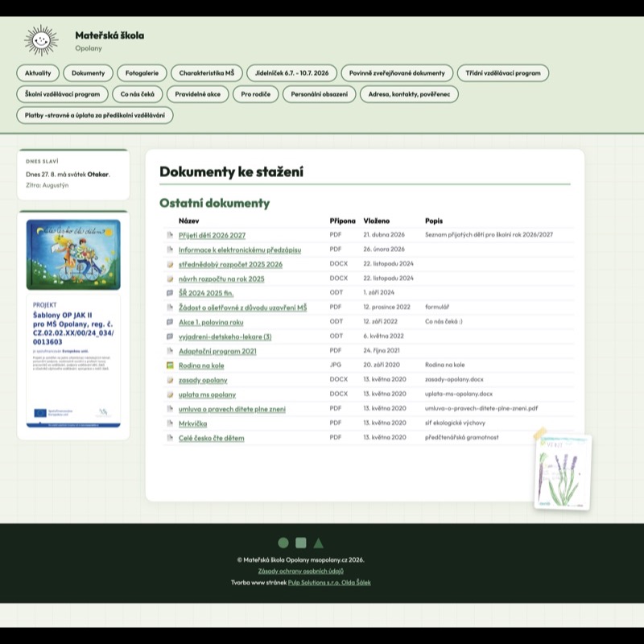Viewport: 644px width, 644px height.
Task: Open Charakteristika MŠ page
Action: point(207,73)
